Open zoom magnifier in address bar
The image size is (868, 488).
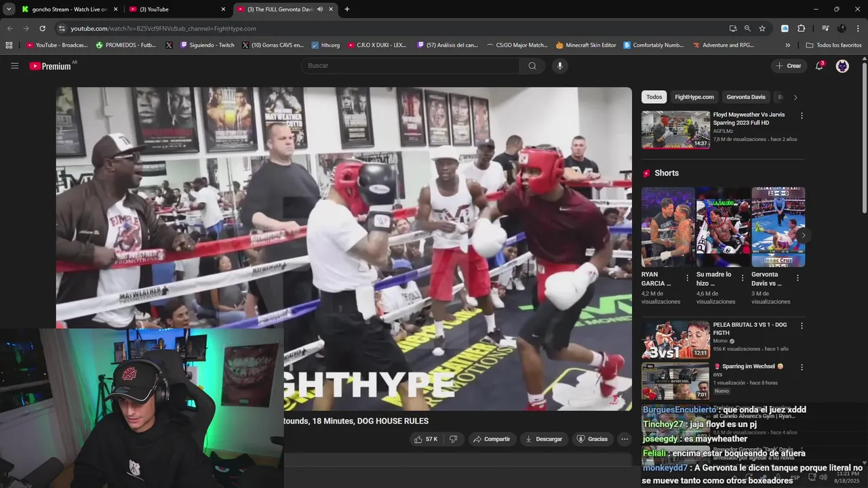[747, 28]
